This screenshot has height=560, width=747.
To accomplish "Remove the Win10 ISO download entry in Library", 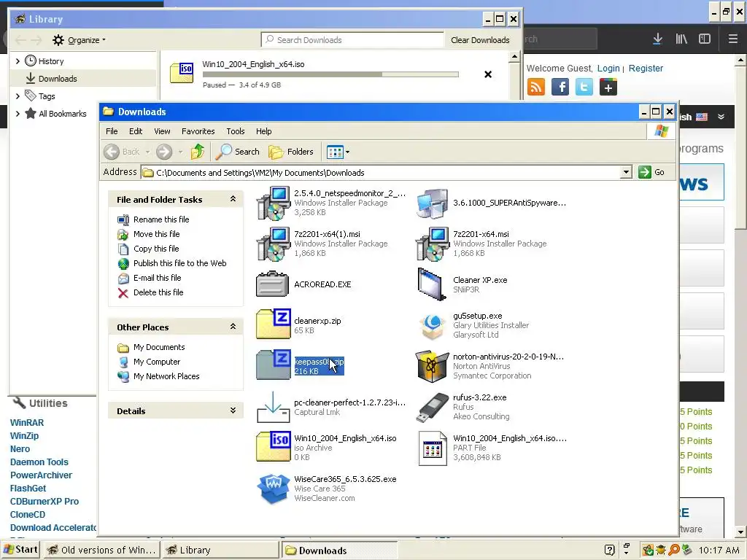I will pyautogui.click(x=488, y=74).
